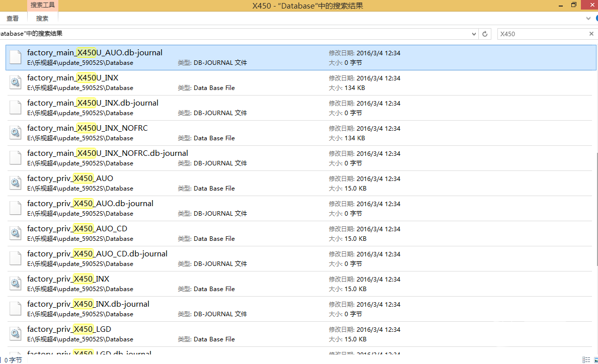Click the factory_priv_X450_INX database file icon
Image resolution: width=598 pixels, height=364 pixels.
pos(15,284)
